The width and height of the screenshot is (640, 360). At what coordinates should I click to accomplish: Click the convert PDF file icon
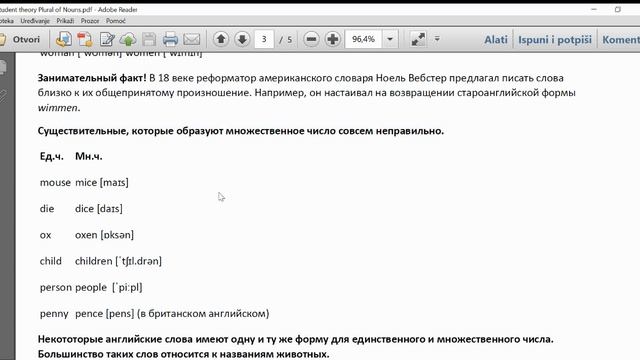[x=85, y=40]
